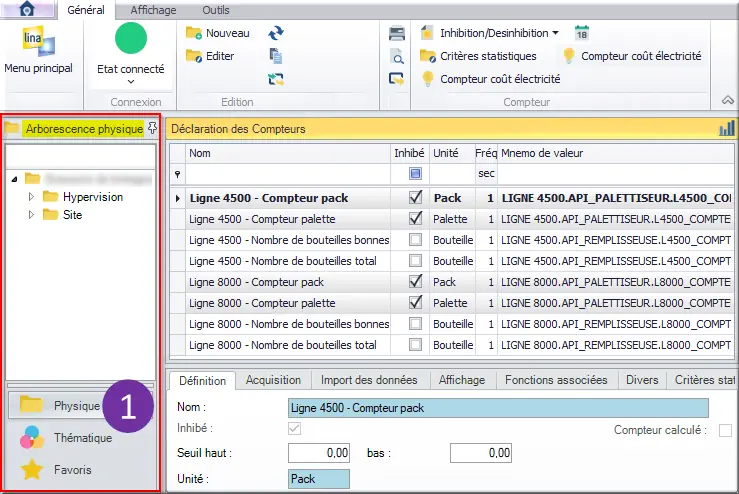Open the lower Affichage details tab

[x=462, y=380]
